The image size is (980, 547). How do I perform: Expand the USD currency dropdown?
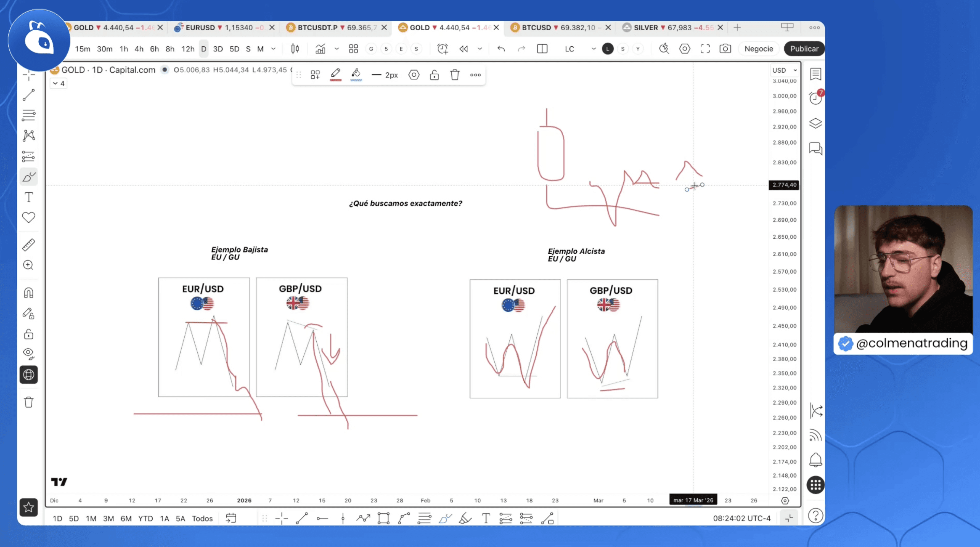(784, 70)
